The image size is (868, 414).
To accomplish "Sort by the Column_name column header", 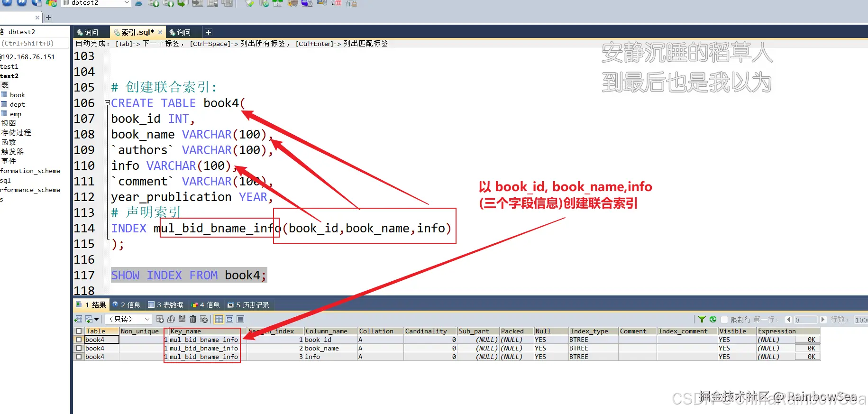I will (x=330, y=331).
